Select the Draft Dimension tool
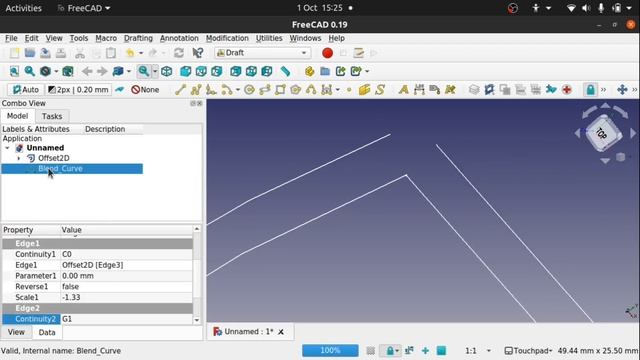This screenshot has height=360, width=640. tap(419, 90)
